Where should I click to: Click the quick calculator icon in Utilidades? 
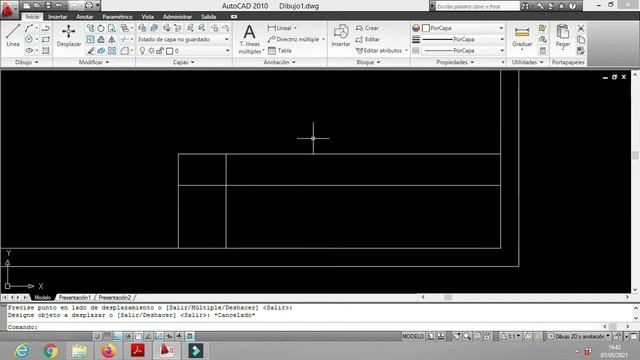click(542, 51)
